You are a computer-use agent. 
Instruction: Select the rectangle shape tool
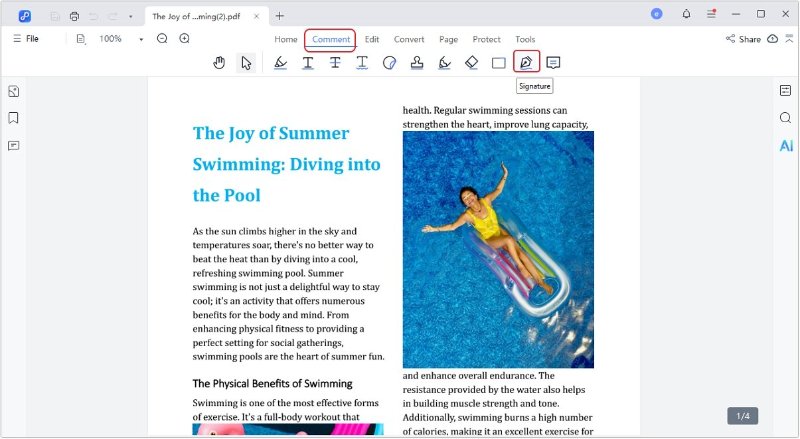tap(499, 63)
